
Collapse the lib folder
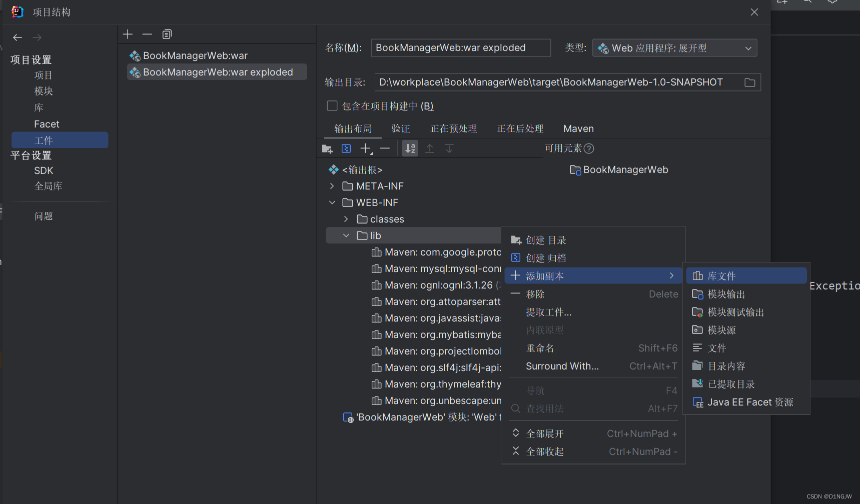tap(346, 236)
